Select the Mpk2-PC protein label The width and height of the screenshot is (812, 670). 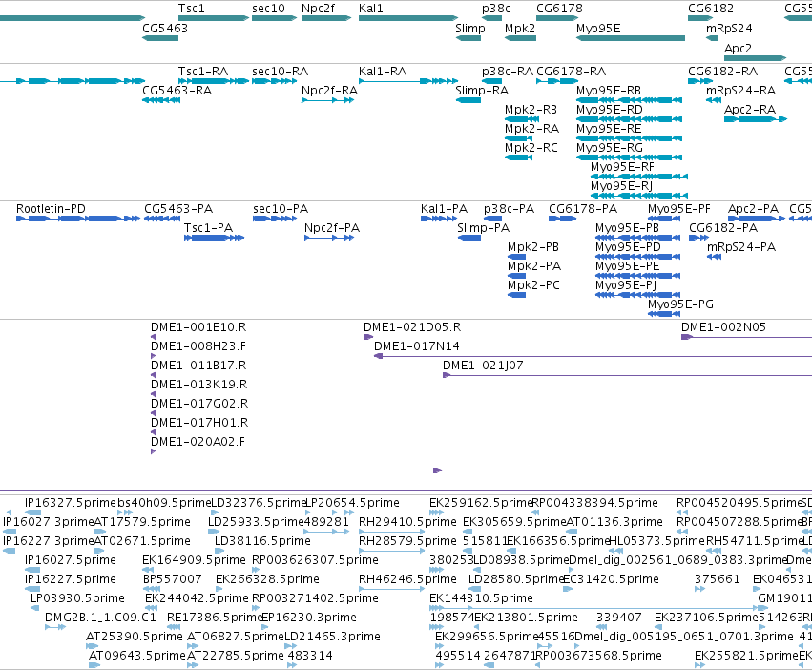tap(533, 285)
